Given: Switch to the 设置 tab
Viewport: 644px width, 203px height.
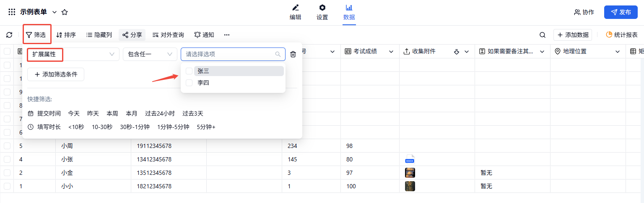Looking at the screenshot, I should click(322, 12).
